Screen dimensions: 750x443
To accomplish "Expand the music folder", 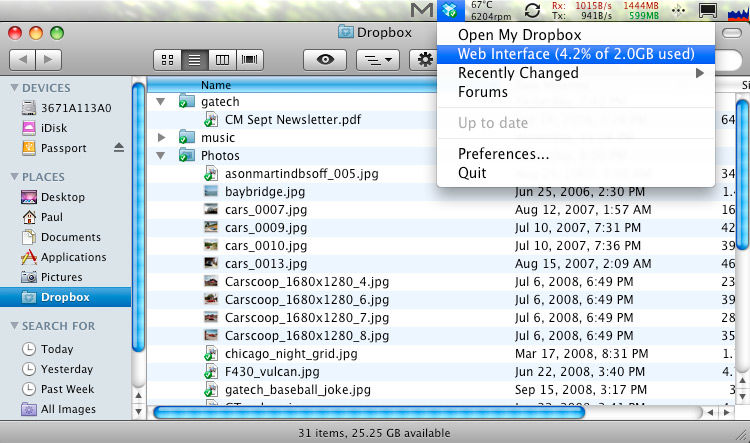I will pyautogui.click(x=161, y=137).
